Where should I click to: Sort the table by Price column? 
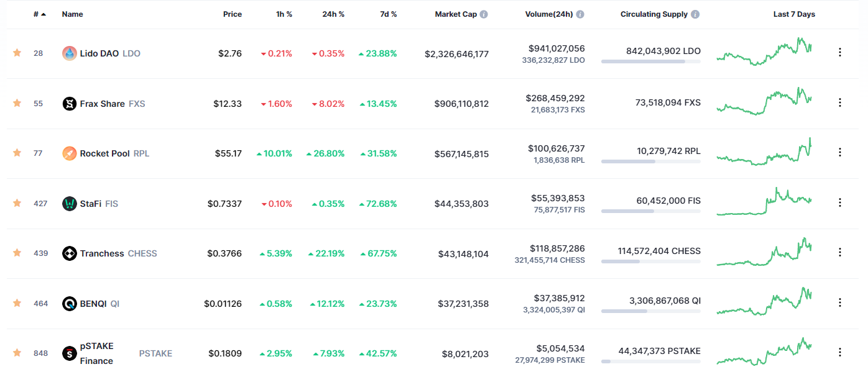coord(233,14)
